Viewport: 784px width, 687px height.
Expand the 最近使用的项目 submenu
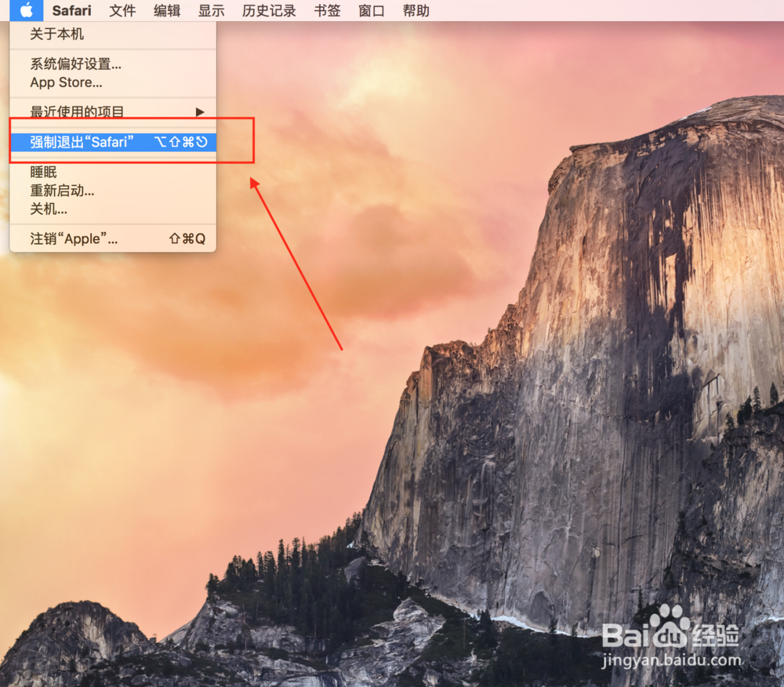pyautogui.click(x=113, y=111)
